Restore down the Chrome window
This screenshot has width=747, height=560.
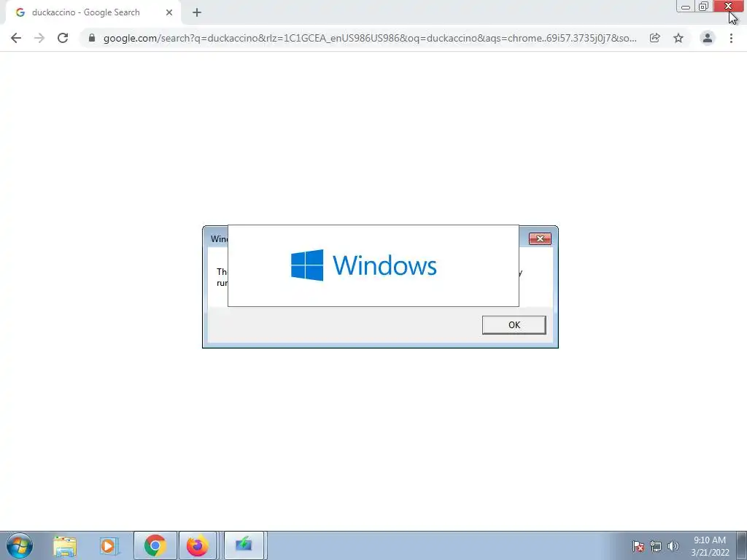coord(704,7)
